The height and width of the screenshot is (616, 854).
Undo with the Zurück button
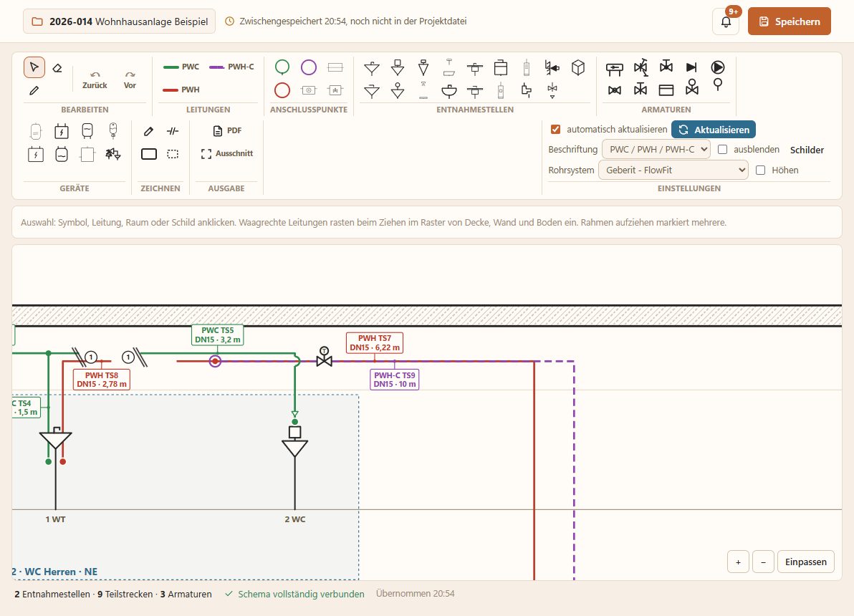click(x=95, y=80)
